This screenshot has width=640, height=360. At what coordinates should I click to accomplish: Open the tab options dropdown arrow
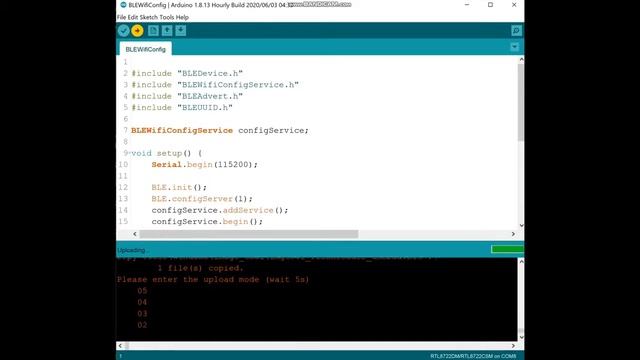click(x=514, y=47)
